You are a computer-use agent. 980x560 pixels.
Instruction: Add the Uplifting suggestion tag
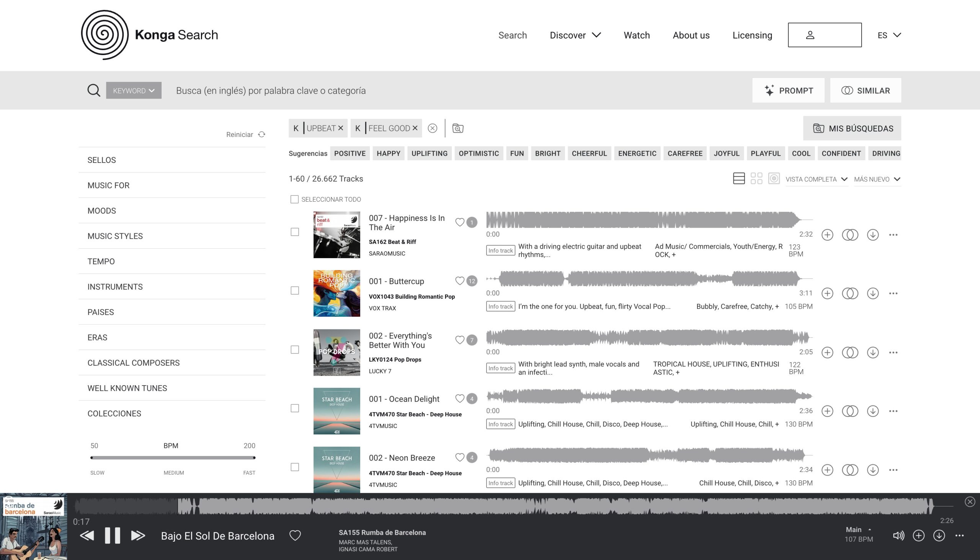(429, 153)
